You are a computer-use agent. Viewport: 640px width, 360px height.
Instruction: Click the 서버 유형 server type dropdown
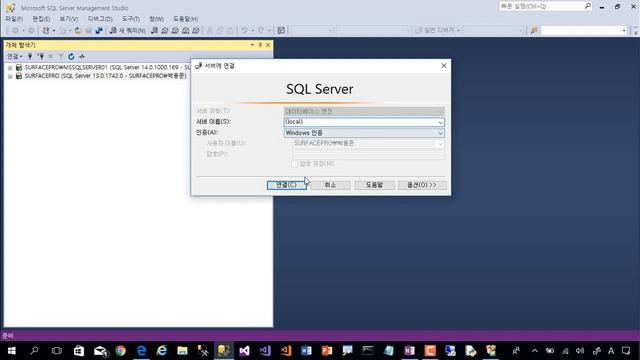pos(364,111)
